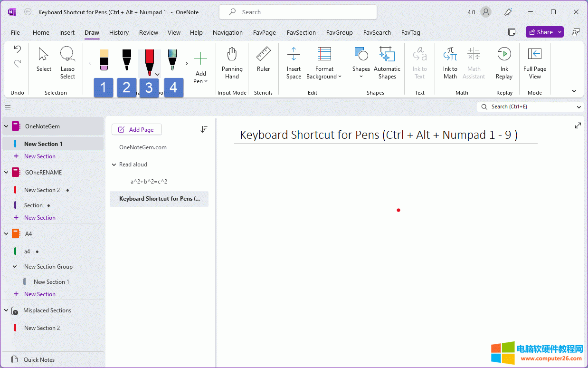Viewport: 588px width, 368px height.
Task: Click the Undo arrow
Action: click(18, 49)
